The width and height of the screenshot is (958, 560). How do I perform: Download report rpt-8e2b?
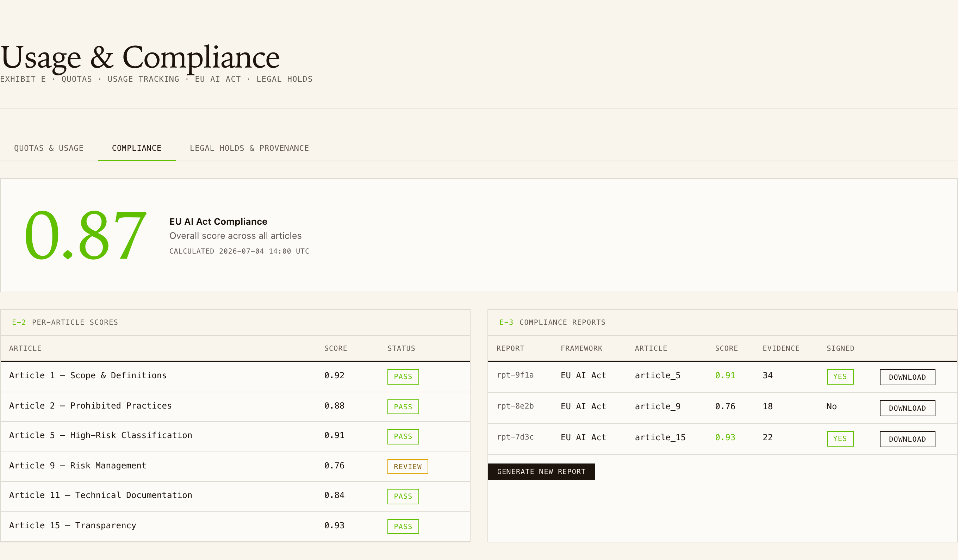click(x=907, y=408)
